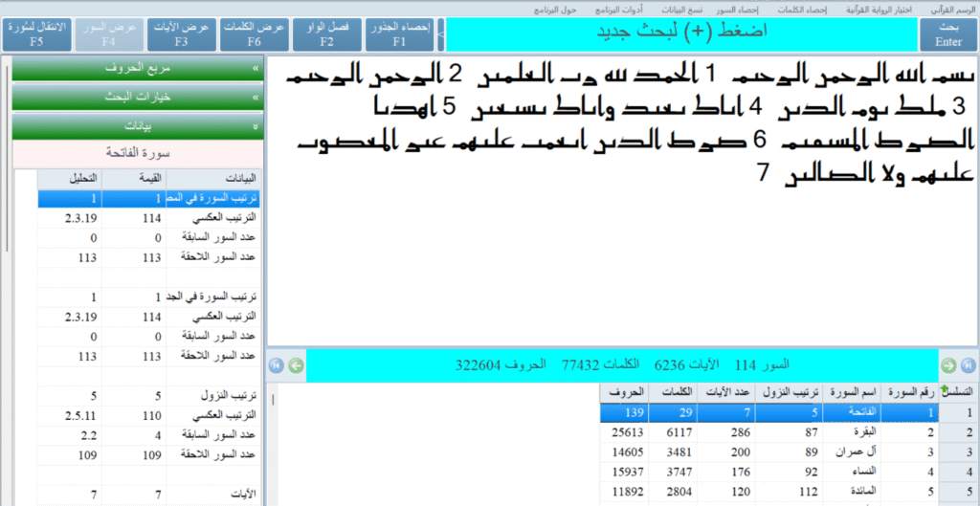
Task: Open the أدوات البرنامج menu
Action: (618, 9)
